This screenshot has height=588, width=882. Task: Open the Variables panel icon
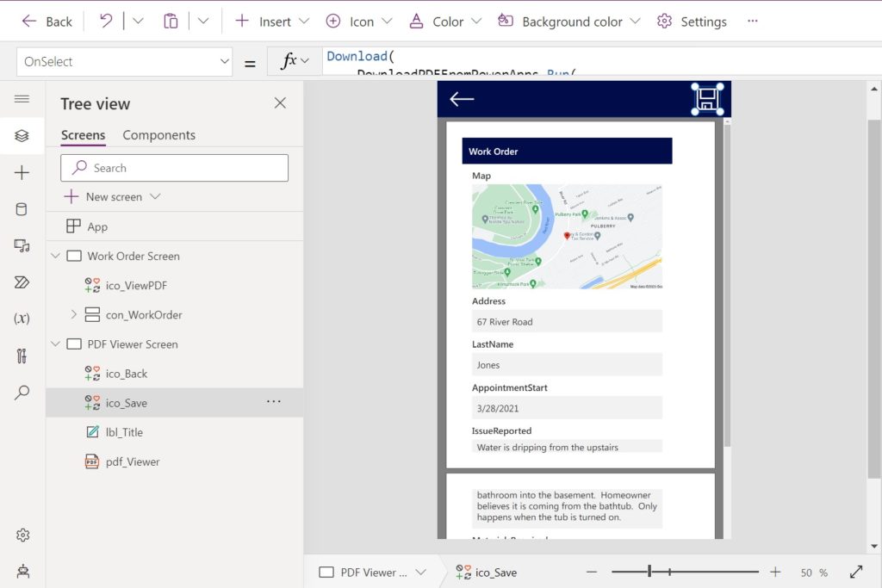23,318
